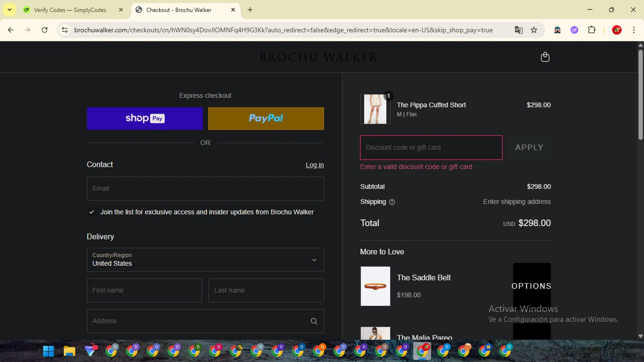644x362 pixels.
Task: Open the translate page icon
Action: click(519, 30)
